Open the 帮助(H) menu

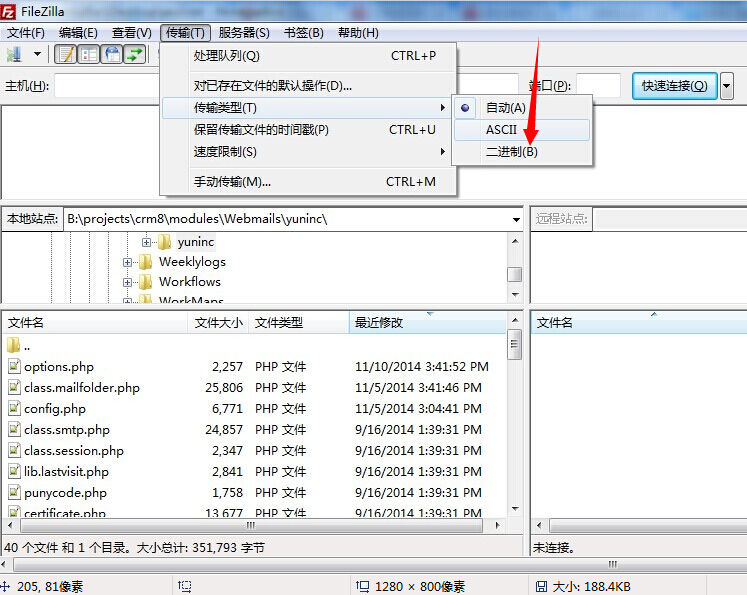pos(358,33)
